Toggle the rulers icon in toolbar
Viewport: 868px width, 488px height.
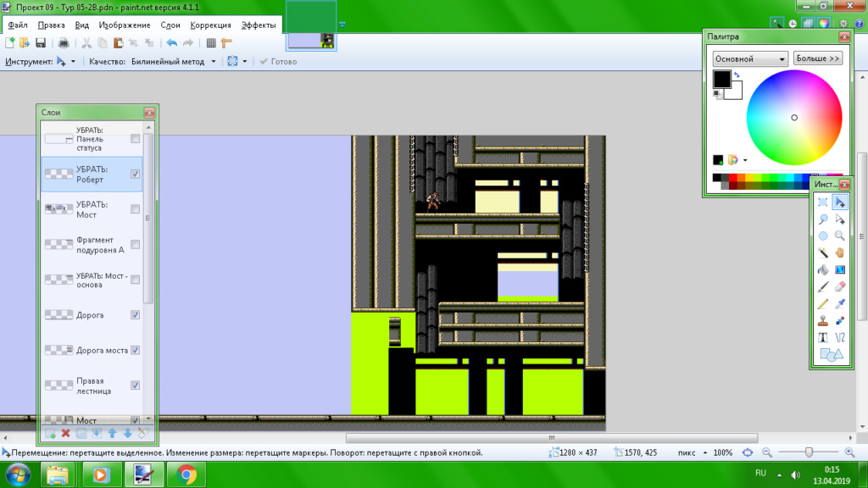(x=226, y=42)
